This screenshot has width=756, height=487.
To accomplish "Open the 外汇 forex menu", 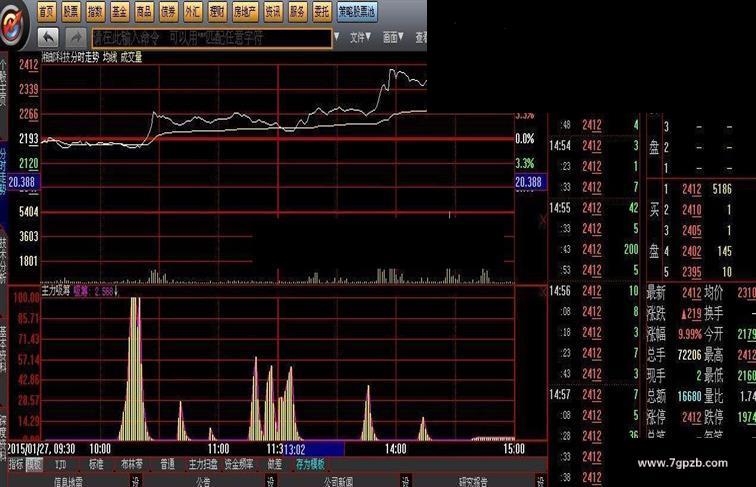I will (192, 12).
